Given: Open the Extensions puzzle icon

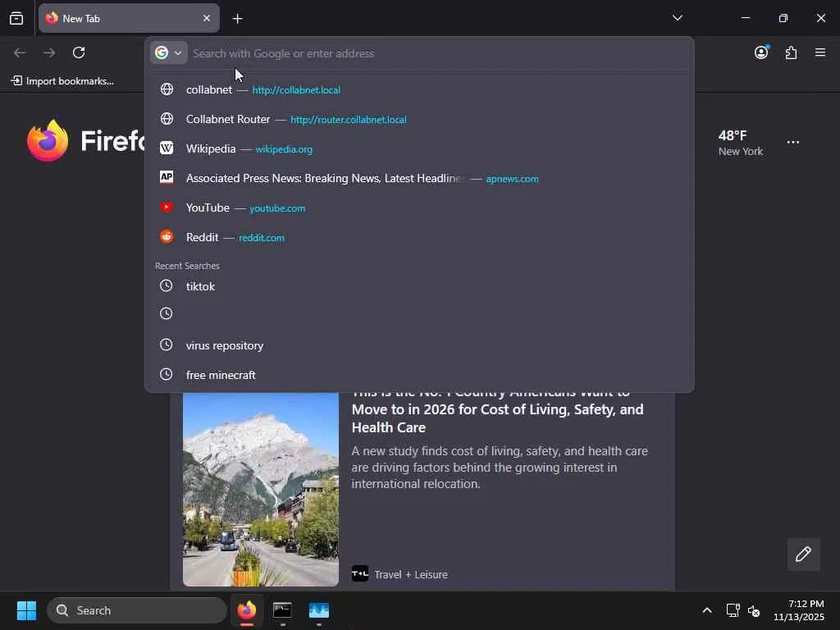Looking at the screenshot, I should click(791, 52).
